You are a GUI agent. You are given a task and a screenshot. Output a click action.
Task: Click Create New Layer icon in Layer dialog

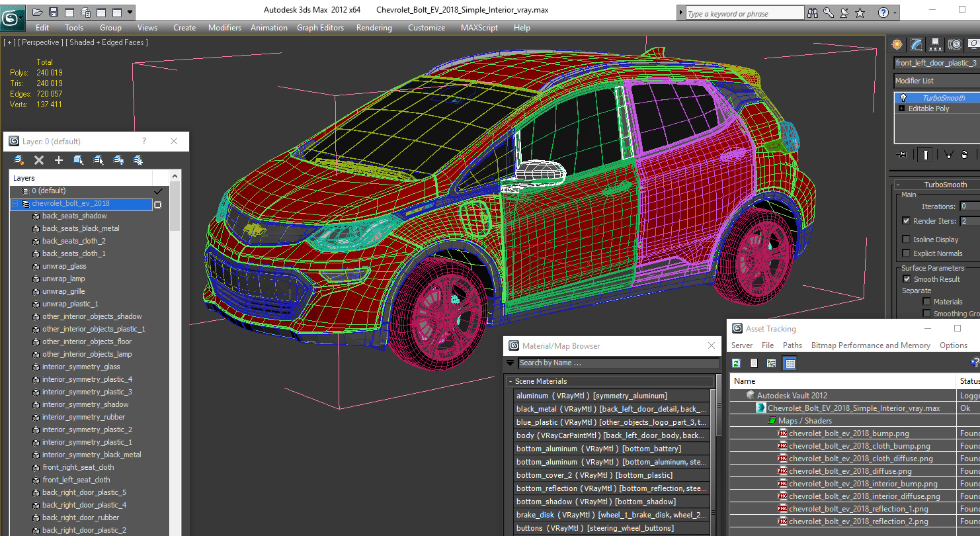pos(19,160)
